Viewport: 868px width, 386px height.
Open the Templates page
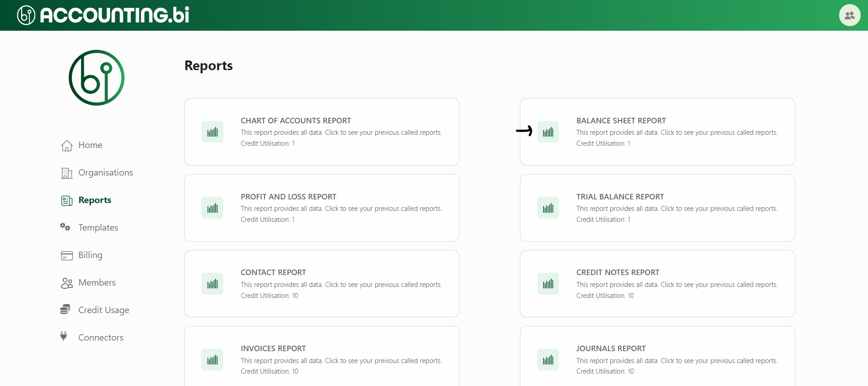98,227
